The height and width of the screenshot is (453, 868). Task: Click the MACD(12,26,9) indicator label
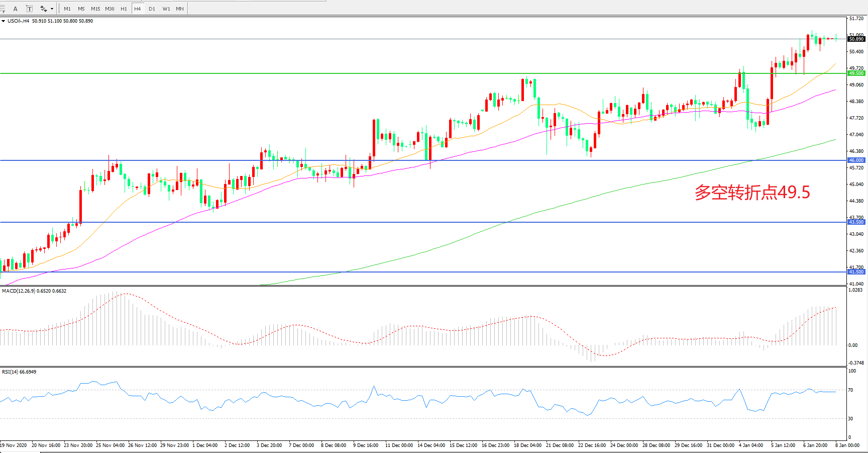[34, 291]
